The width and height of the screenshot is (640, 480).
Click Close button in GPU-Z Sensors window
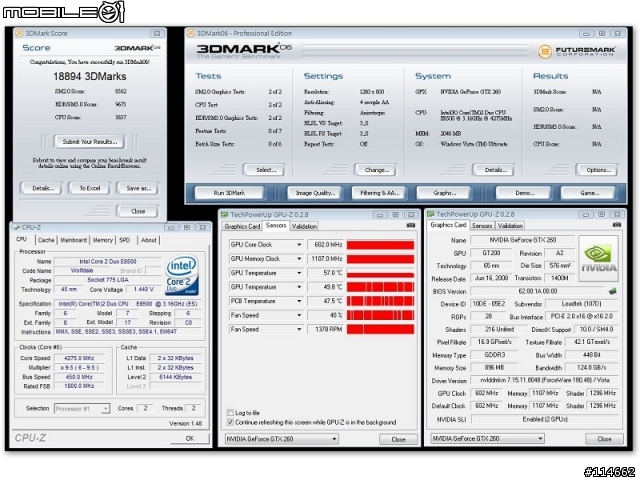[398, 440]
